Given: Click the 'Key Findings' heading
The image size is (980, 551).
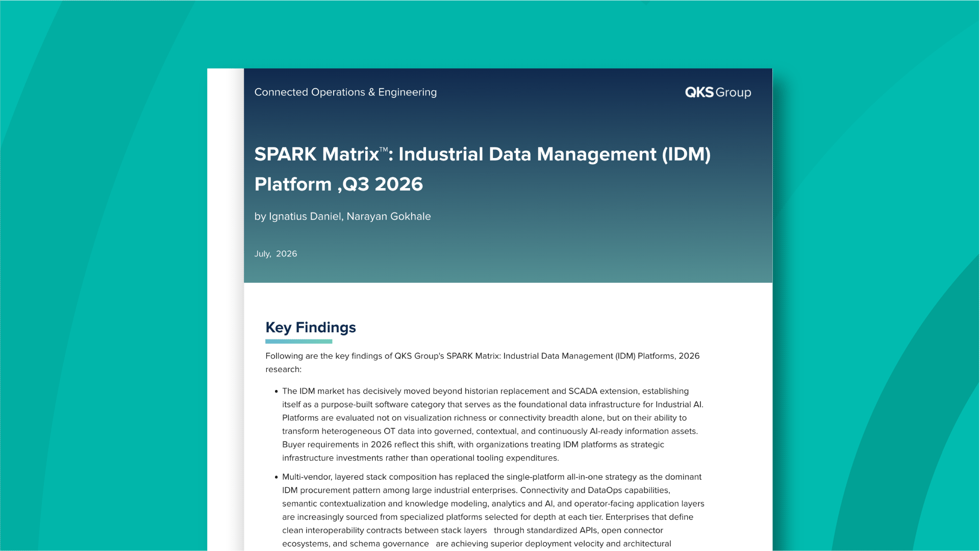Looking at the screenshot, I should pos(311,327).
